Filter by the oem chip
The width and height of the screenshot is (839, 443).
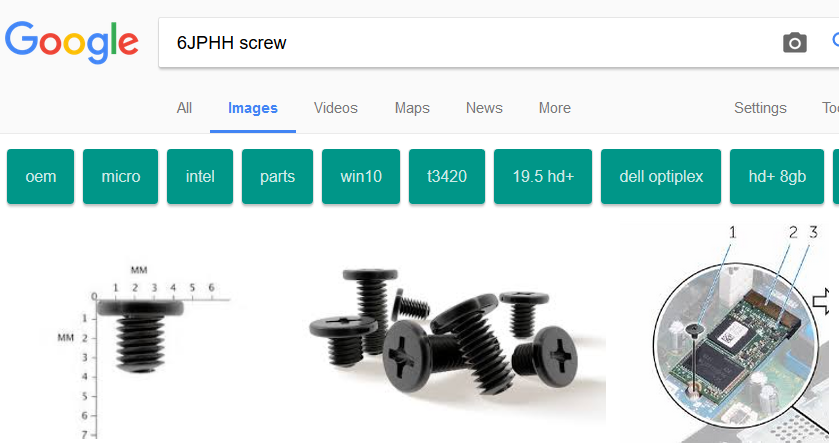point(41,177)
